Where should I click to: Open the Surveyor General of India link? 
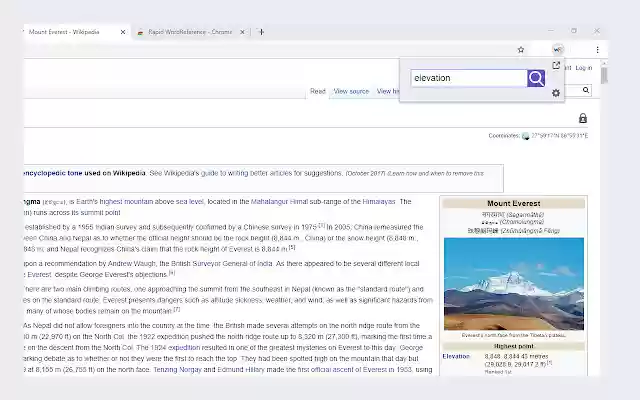point(232,264)
